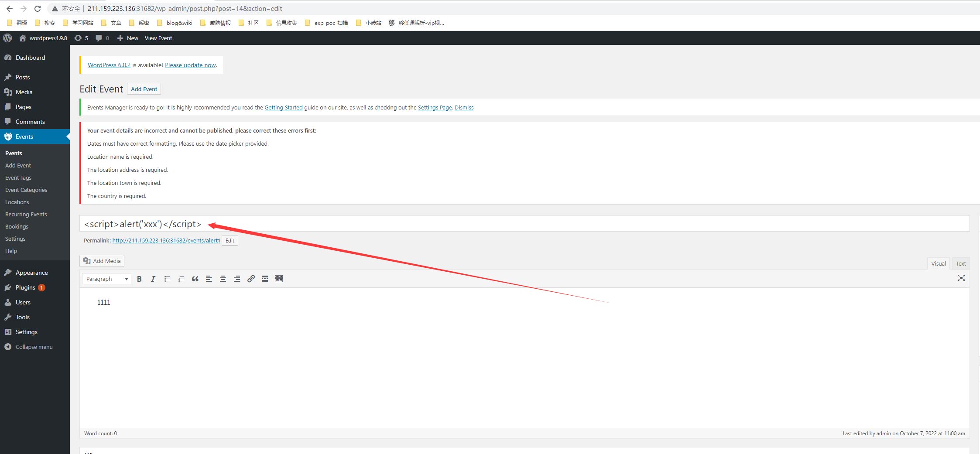Screen dimensions: 980x454
Task: Click Please update now link
Action: (190, 65)
